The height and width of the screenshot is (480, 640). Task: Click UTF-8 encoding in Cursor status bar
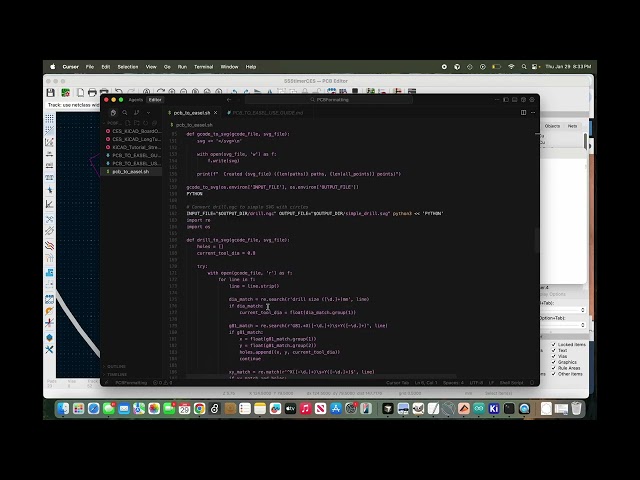(x=476, y=382)
